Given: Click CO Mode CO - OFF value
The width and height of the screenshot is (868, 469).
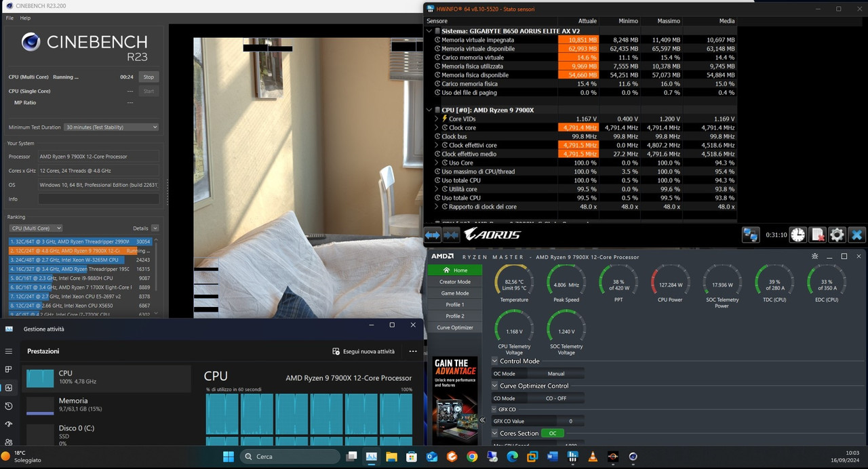Looking at the screenshot, I should (x=556, y=398).
